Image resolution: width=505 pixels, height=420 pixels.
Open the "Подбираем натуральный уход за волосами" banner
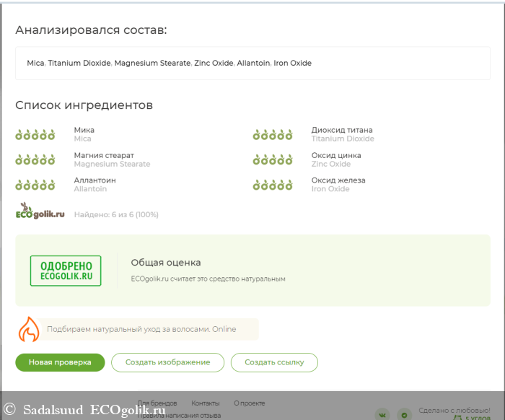[141, 329]
